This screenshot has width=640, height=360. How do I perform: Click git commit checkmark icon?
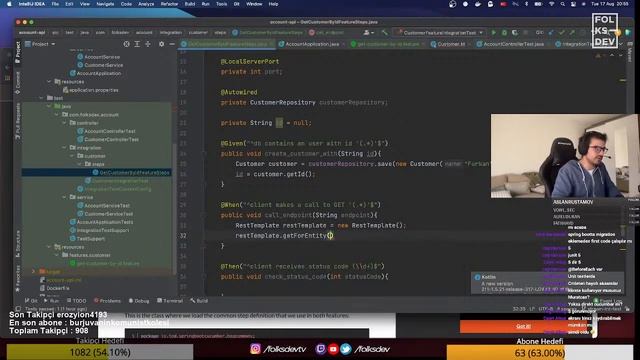coord(562,32)
